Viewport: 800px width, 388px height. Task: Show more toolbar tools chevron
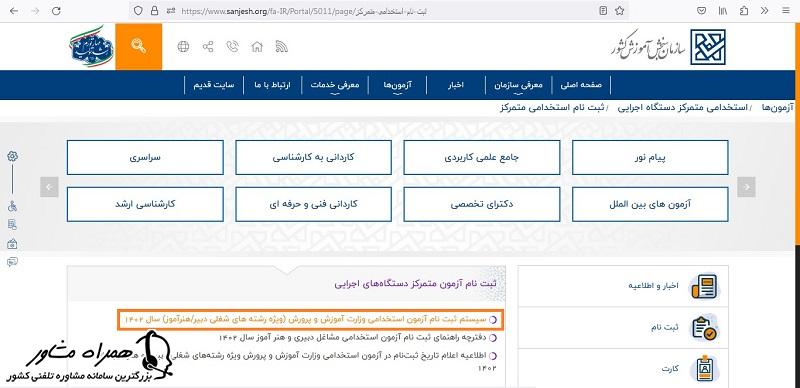point(764,11)
